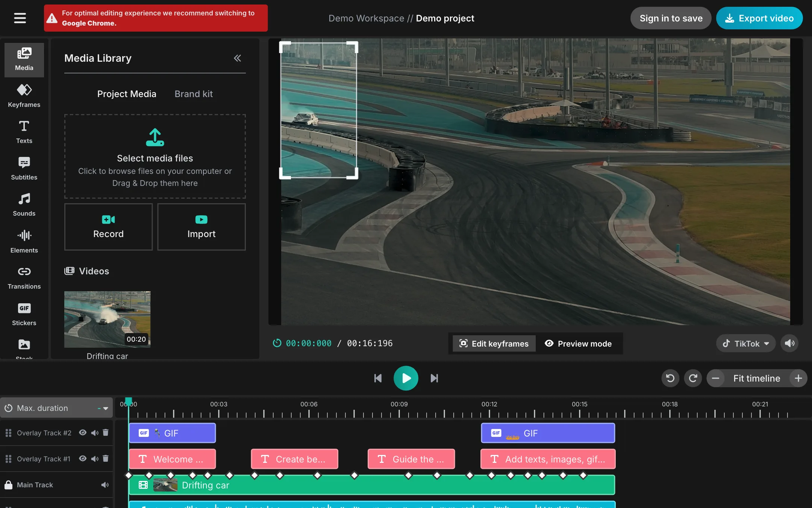Hide Overlay Track #1 via eye icon
The image size is (812, 508).
coord(83,459)
